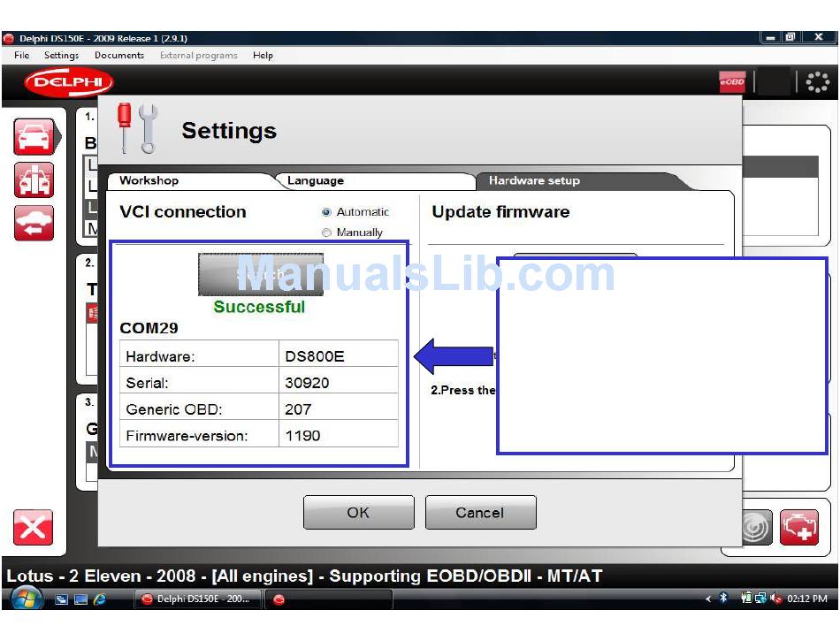The image size is (840, 641).
Task: Click the red car vehicle selection icon
Action: click(x=34, y=137)
